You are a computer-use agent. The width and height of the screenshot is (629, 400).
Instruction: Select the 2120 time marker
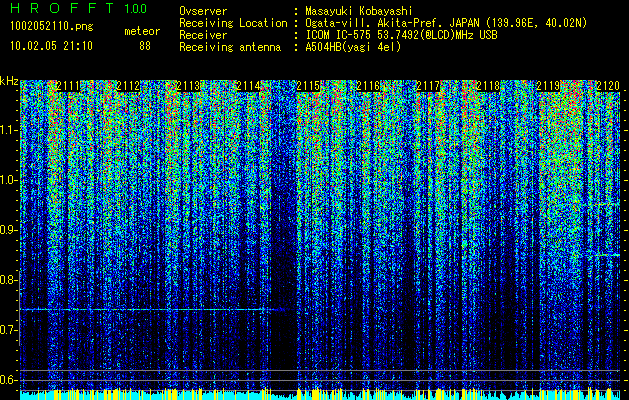coord(608,86)
